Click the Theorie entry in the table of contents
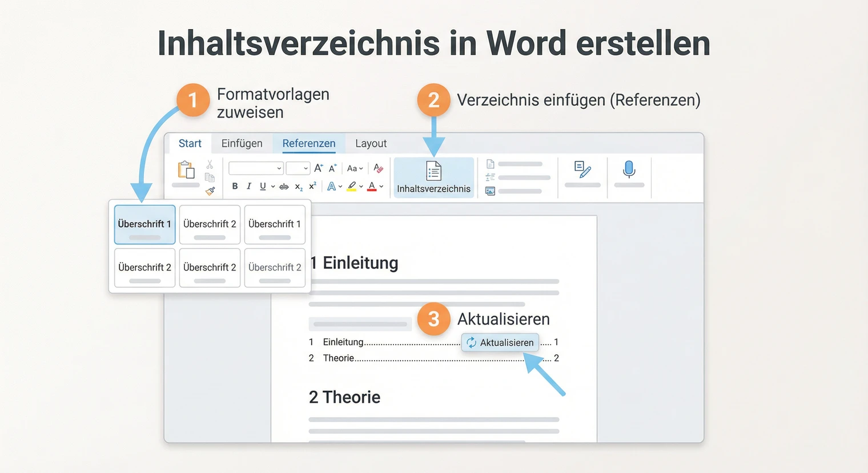 coord(339,358)
